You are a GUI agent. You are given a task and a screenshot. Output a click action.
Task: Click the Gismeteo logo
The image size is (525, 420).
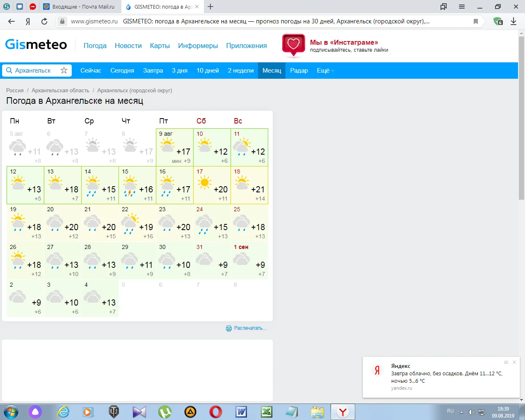[36, 44]
